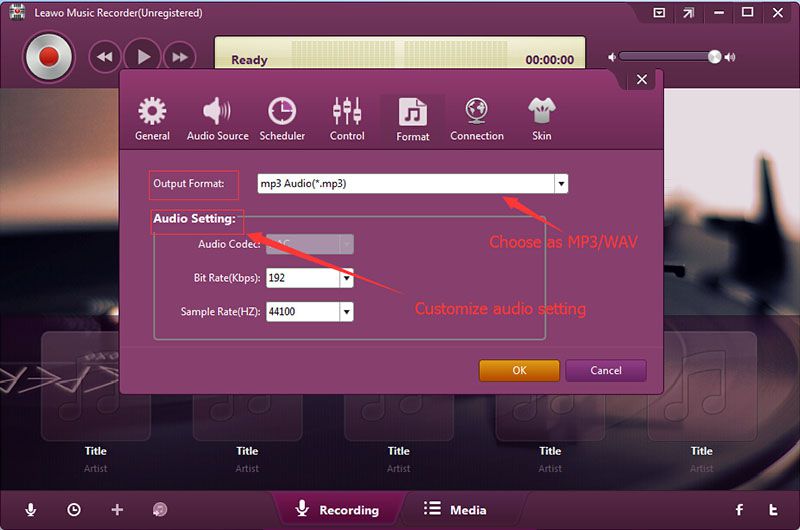Open the Sample Rate dropdown

pos(346,312)
